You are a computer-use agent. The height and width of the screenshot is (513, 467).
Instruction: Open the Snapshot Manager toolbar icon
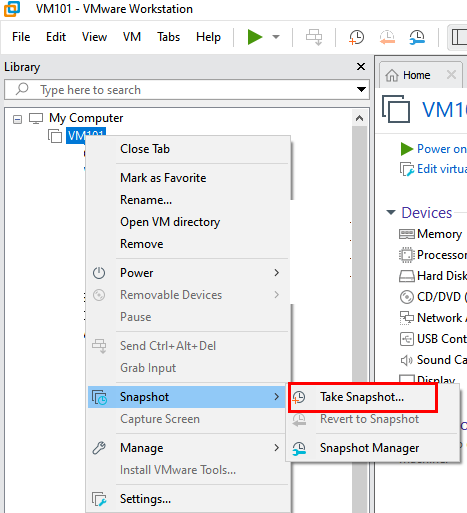point(417,37)
